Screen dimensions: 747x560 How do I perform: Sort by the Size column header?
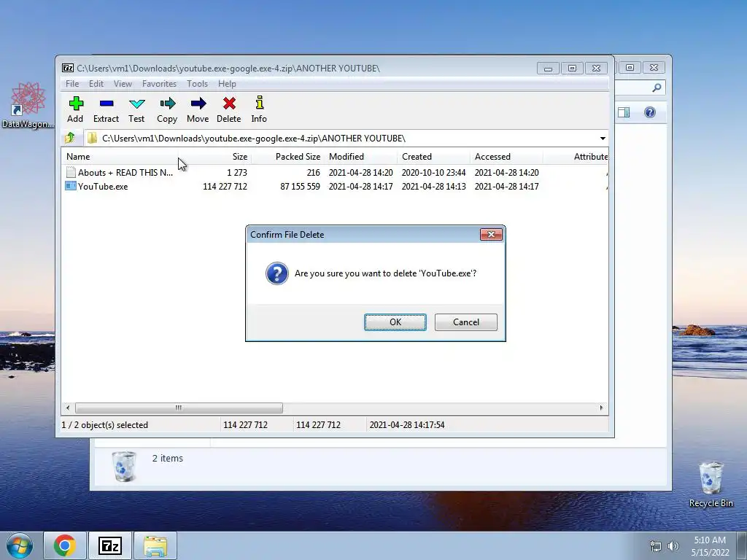pos(215,157)
